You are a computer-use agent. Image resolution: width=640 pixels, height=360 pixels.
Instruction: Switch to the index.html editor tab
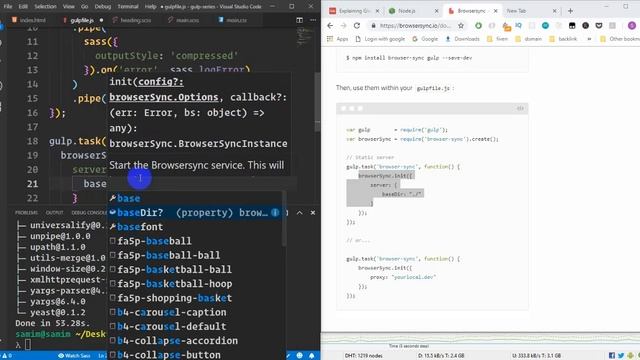point(29,20)
